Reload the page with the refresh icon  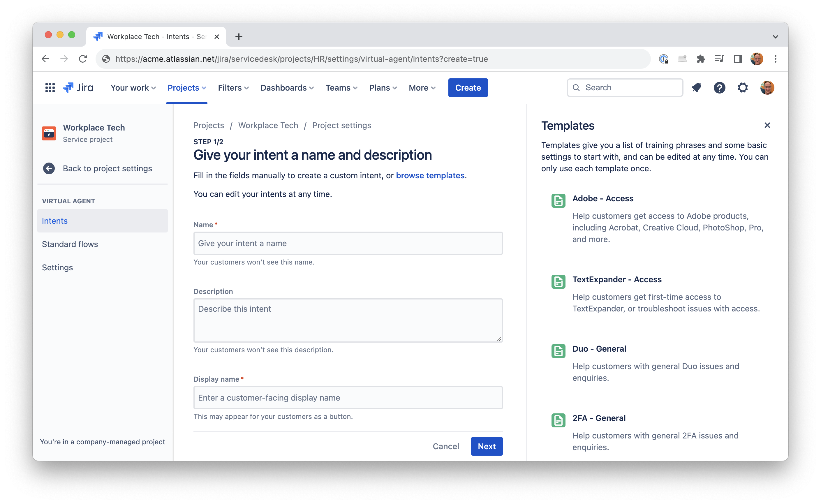coord(83,59)
